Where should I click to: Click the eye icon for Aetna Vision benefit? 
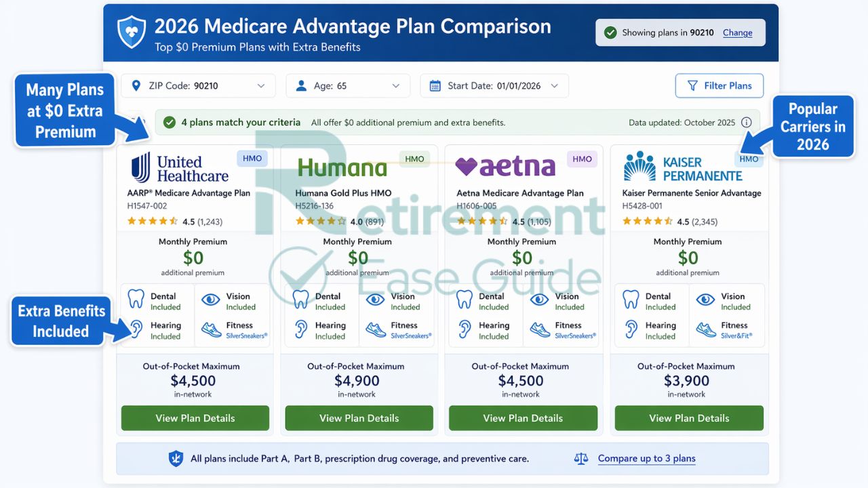pos(538,300)
